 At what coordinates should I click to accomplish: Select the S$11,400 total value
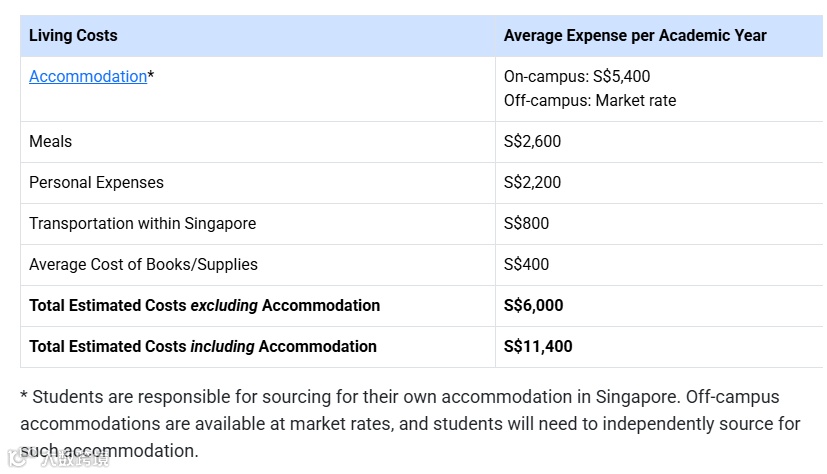point(537,346)
